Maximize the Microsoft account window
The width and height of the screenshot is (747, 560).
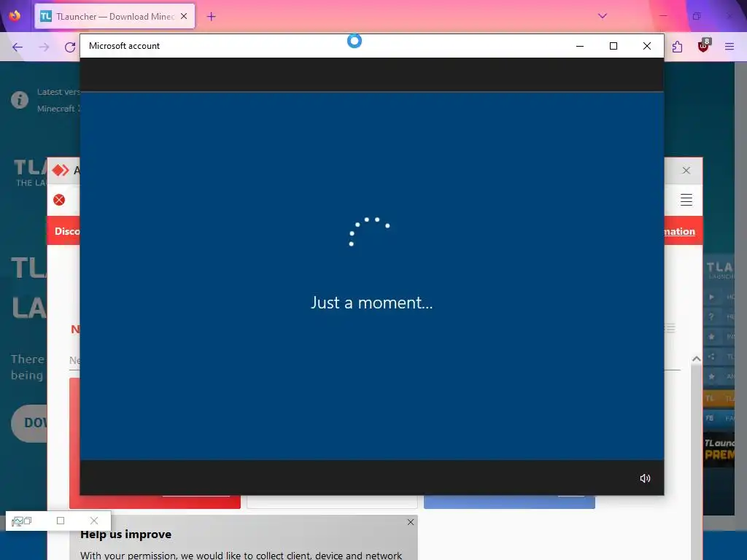pos(614,46)
